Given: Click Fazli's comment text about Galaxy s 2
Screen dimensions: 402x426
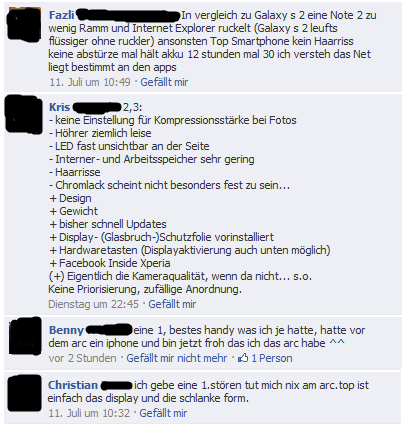Looking at the screenshot, I should 212,41.
